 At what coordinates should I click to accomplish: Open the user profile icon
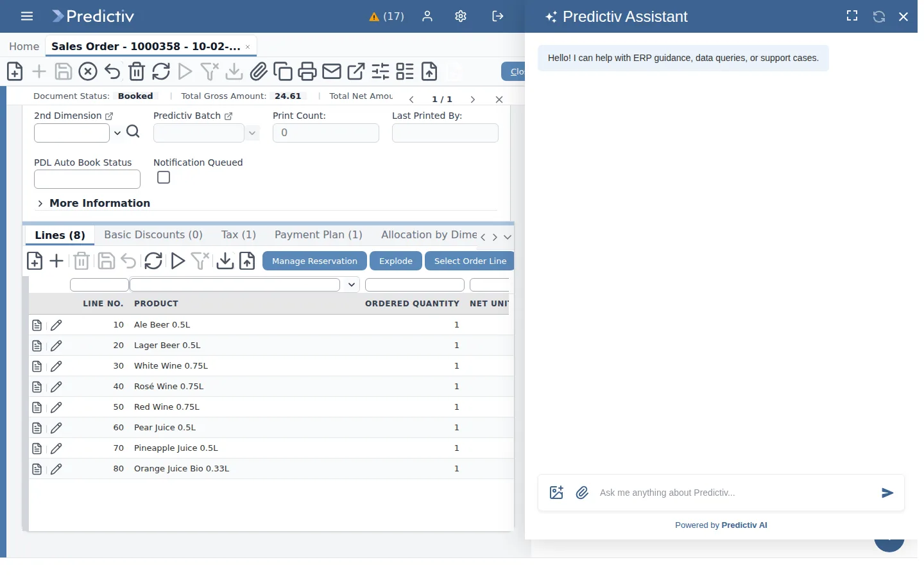coord(427,17)
